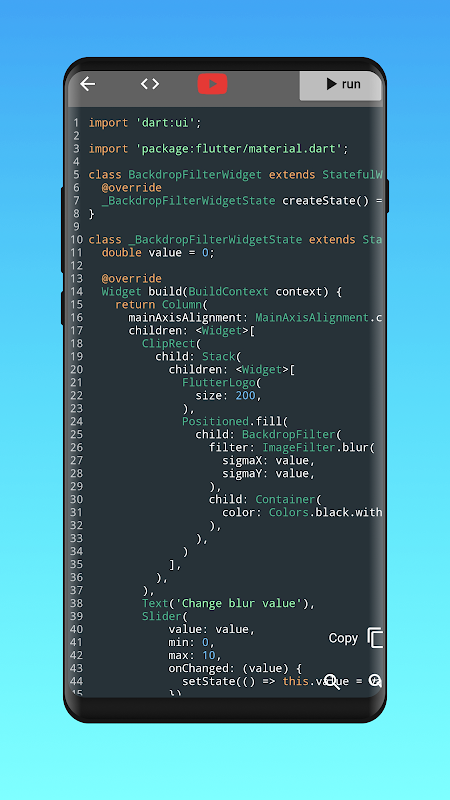The image size is (450, 800).
Task: Select the import 'dart:ui' line
Action: (x=145, y=123)
